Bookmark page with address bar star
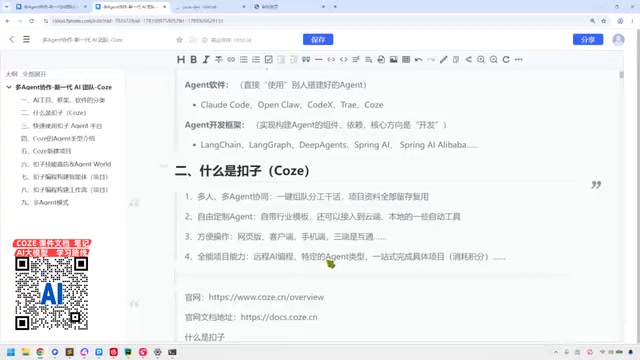Image resolution: width=640 pixels, height=360 pixels. point(604,21)
